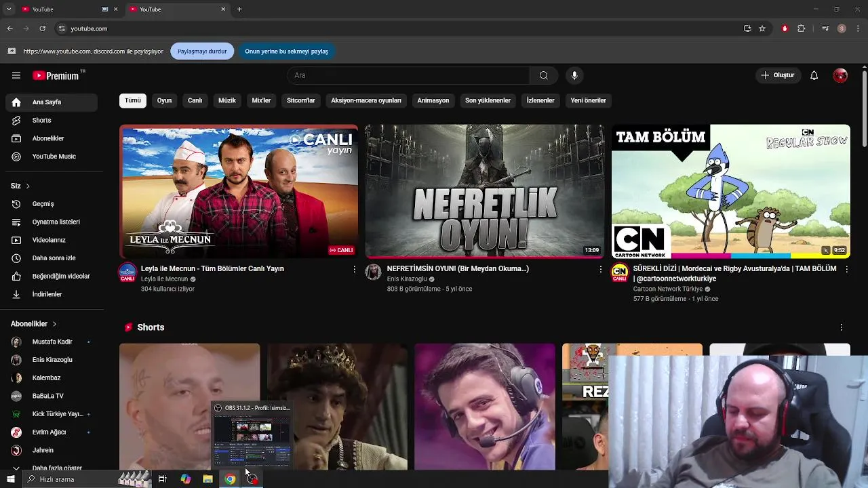Open options menu for NEFRETİMSİN OYUN video

(x=600, y=269)
